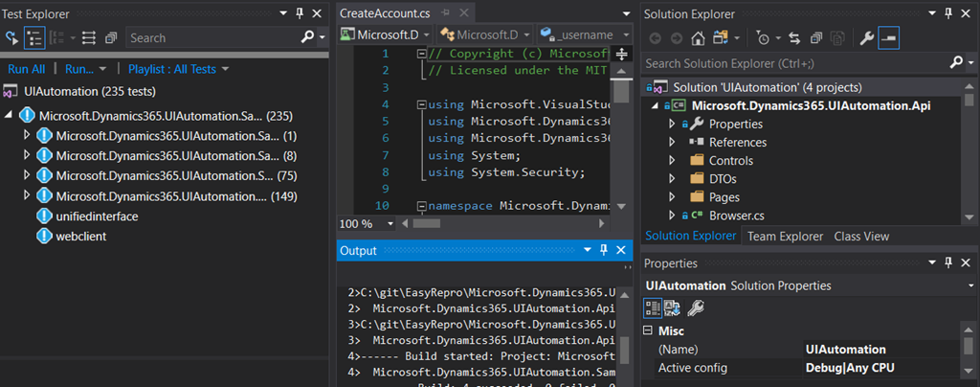980x387 pixels.
Task: Close the CreateAccount.cs tab
Action: (463, 12)
